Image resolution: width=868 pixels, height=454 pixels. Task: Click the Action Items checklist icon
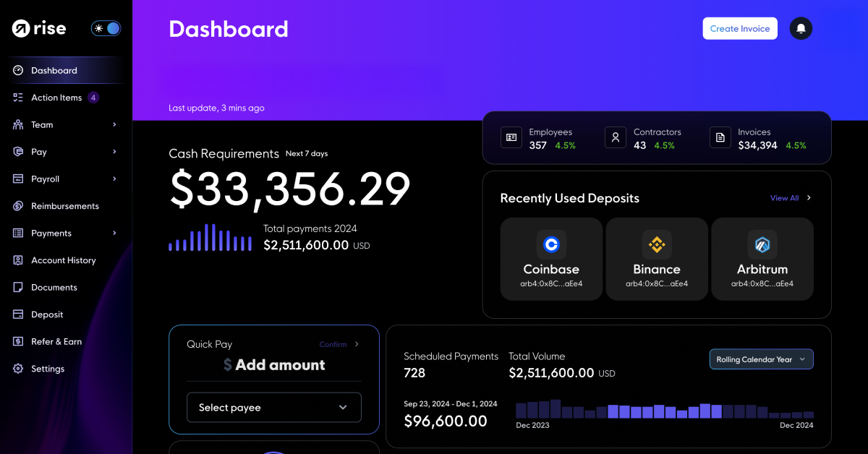18,98
